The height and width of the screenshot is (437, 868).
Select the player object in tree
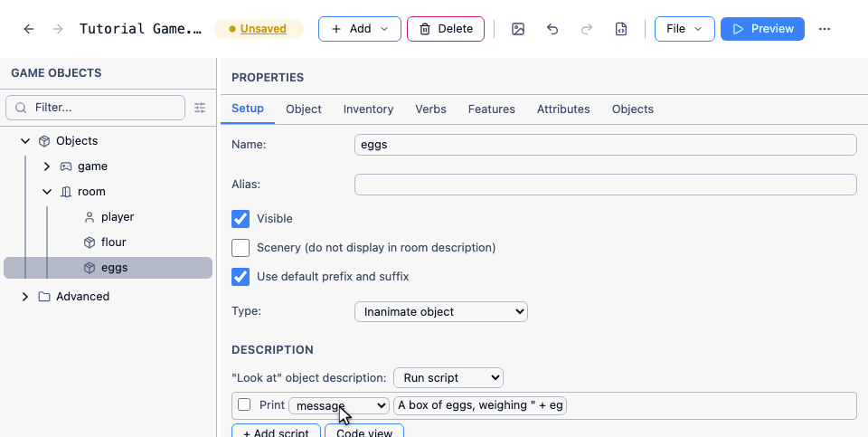click(118, 217)
